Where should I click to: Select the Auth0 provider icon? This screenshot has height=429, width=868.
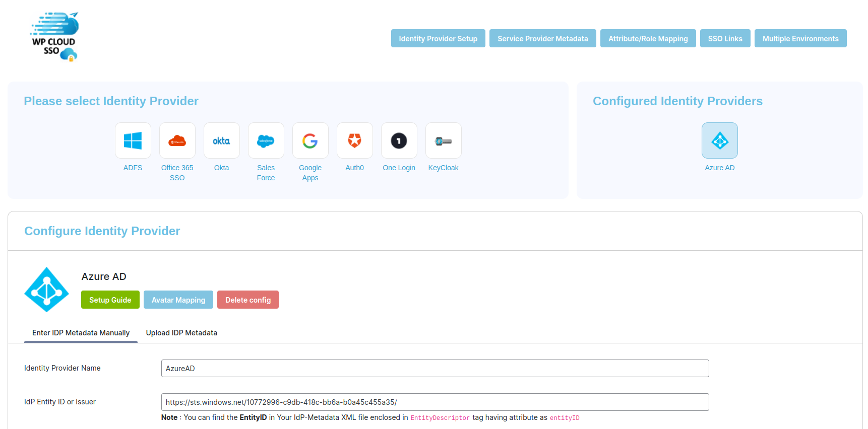click(x=355, y=140)
